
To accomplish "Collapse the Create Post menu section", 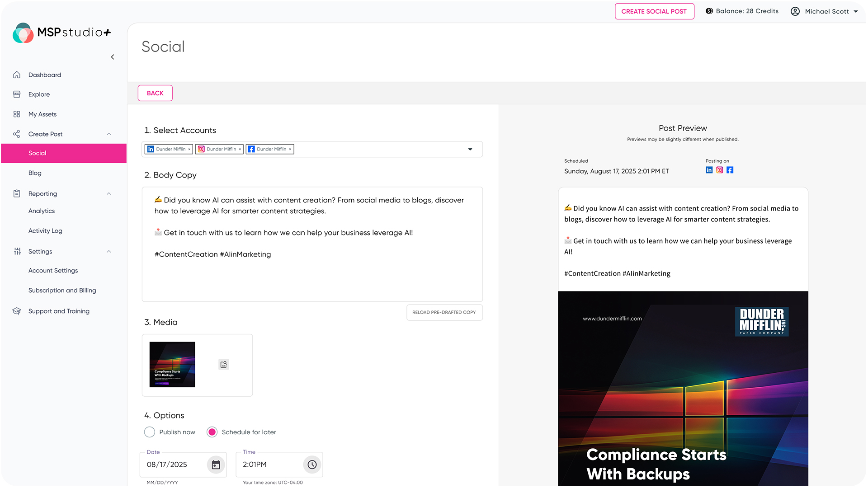I will pyautogui.click(x=109, y=134).
